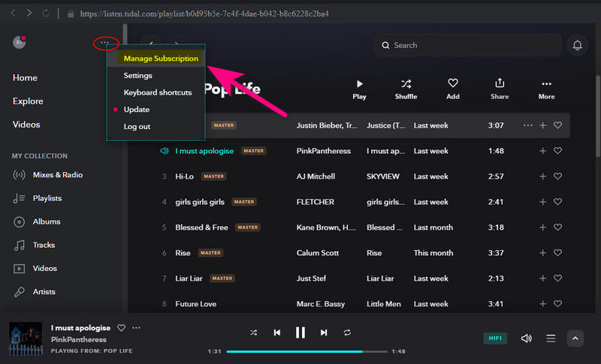Open Explore in the sidebar

(28, 101)
